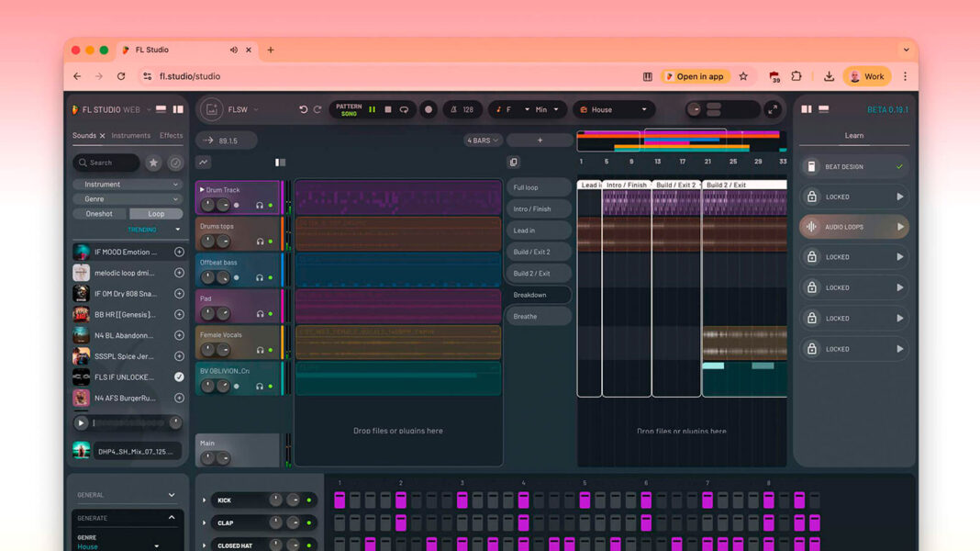The width and height of the screenshot is (980, 551).
Task: Enable the record button
Action: (427, 109)
